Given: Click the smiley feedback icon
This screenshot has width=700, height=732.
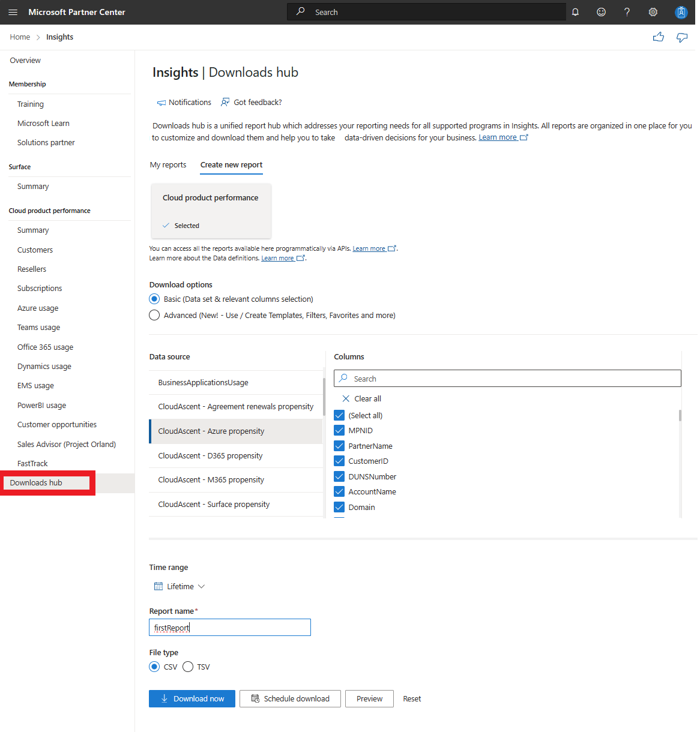Looking at the screenshot, I should pos(601,12).
